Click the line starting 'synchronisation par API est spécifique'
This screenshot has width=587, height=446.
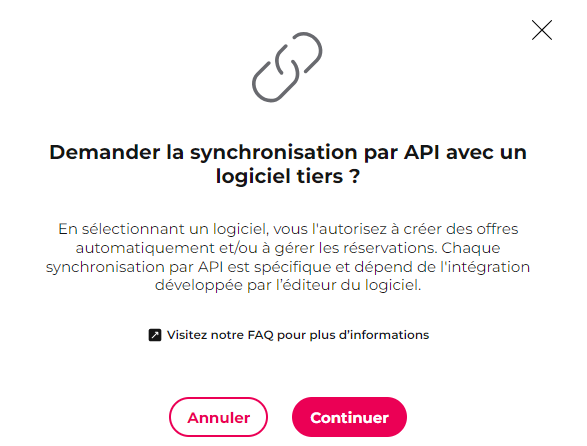[288, 267]
